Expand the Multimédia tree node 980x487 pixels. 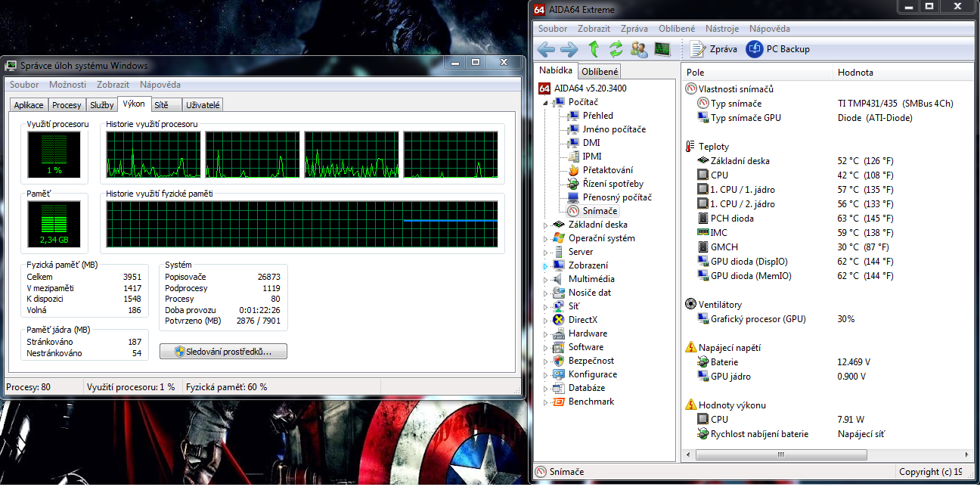545,279
